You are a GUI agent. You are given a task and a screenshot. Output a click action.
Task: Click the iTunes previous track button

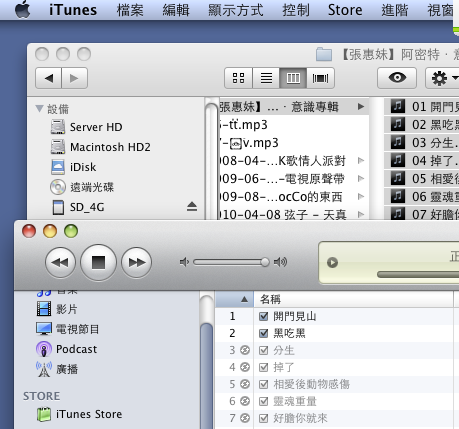coord(60,262)
